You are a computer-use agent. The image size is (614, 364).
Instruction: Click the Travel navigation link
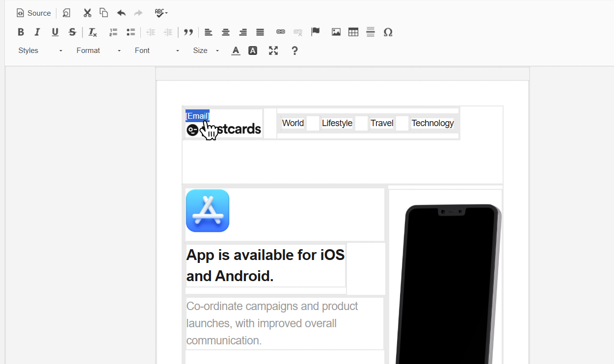(382, 123)
